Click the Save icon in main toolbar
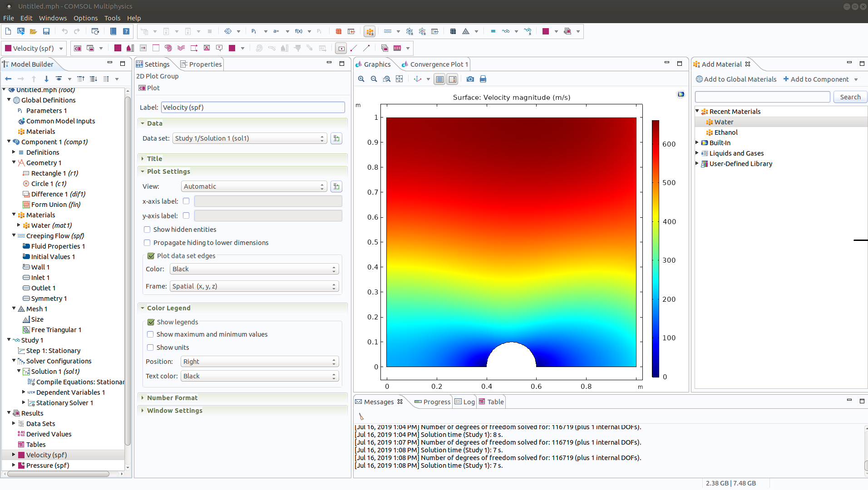Image resolution: width=868 pixels, height=490 pixels. tap(46, 31)
